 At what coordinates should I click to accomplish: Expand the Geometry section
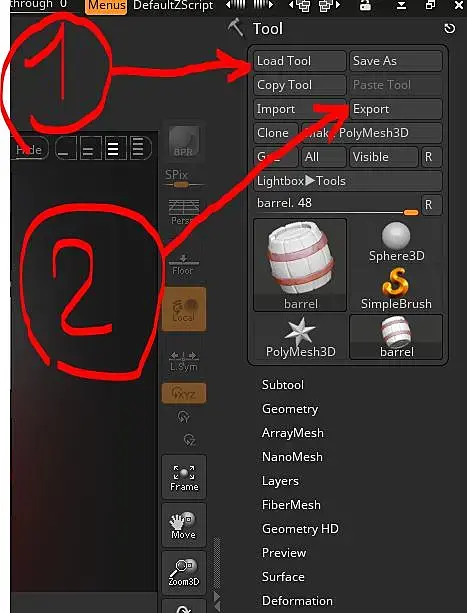pos(290,409)
